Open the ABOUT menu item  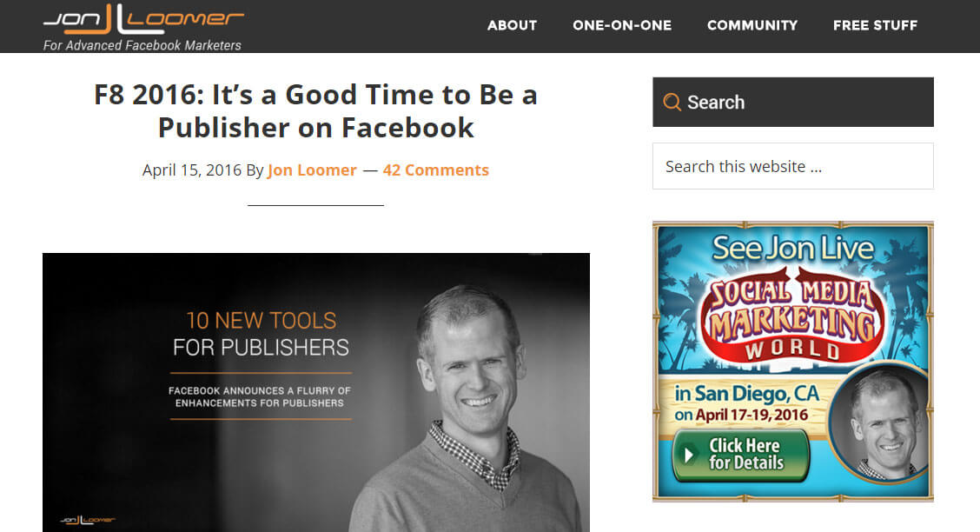tap(512, 25)
